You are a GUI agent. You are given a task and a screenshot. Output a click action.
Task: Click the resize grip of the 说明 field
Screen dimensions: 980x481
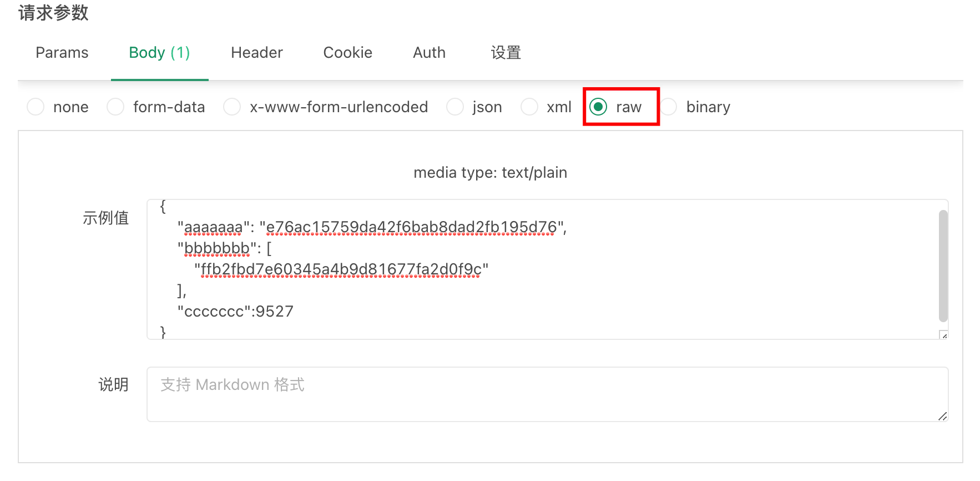pyautogui.click(x=943, y=415)
